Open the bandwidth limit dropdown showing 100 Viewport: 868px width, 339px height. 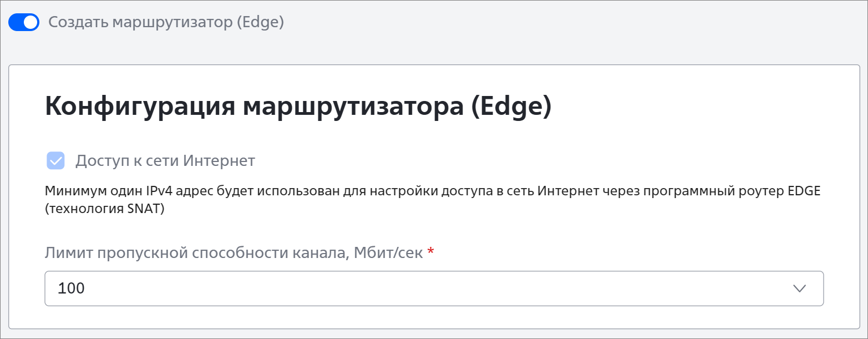click(434, 289)
